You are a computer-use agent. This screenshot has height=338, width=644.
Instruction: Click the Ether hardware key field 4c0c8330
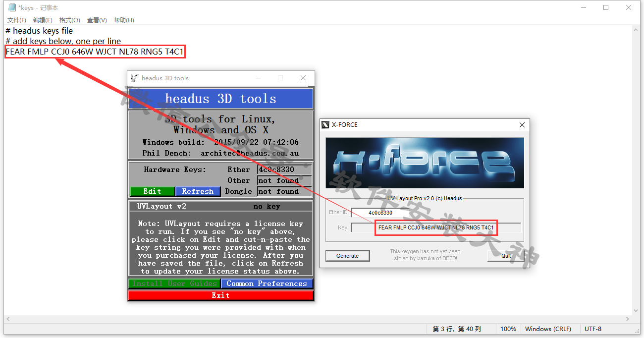284,169
